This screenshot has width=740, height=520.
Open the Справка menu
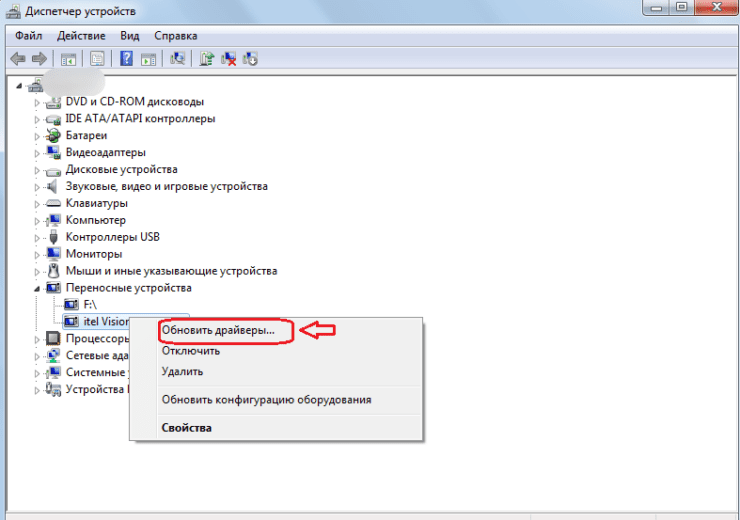coord(176,36)
